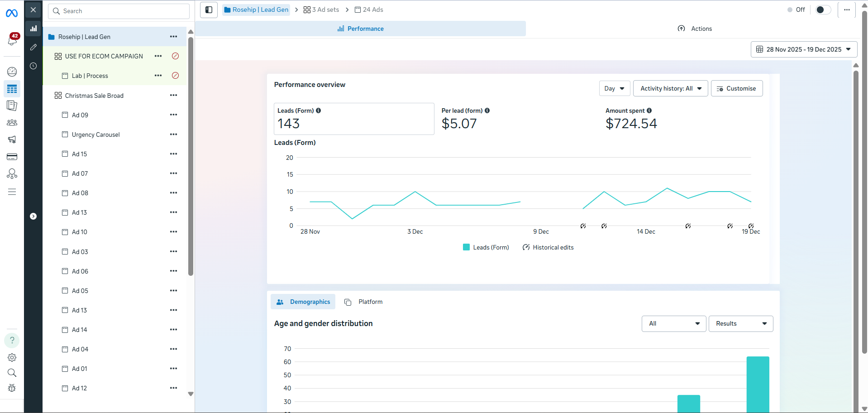Open the Day granularity dropdown
Screen dimensions: 868x413
tap(615, 88)
